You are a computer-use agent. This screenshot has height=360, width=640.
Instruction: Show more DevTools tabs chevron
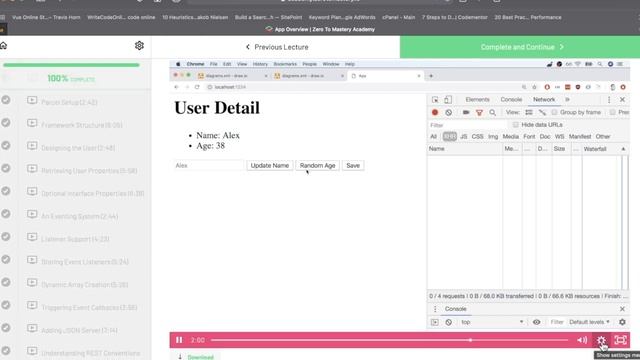click(x=567, y=100)
